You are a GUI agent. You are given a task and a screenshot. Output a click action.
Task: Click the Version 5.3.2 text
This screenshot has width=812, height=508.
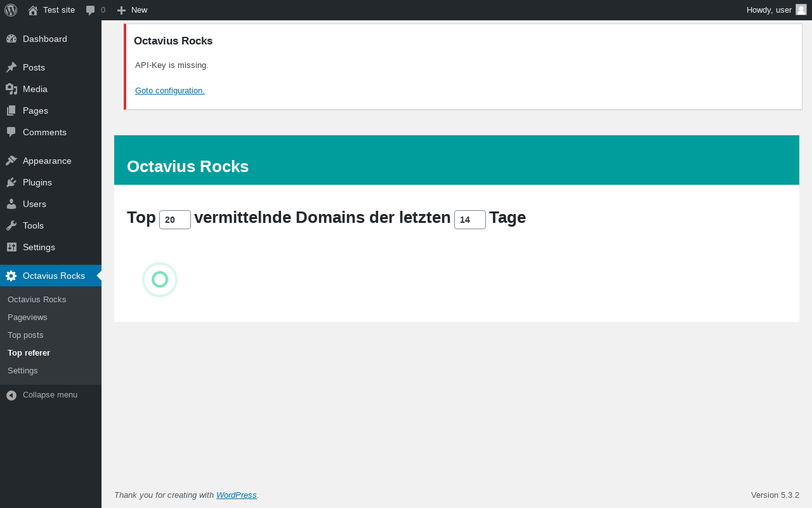click(x=775, y=495)
